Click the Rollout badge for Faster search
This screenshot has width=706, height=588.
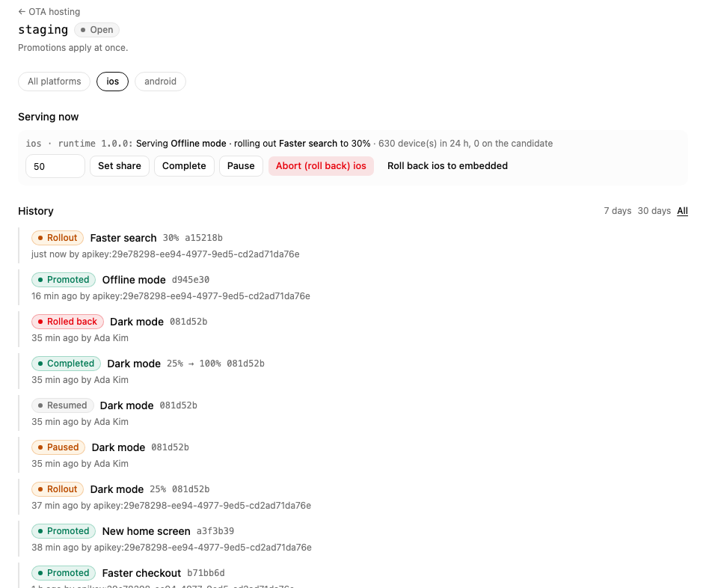pyautogui.click(x=58, y=238)
